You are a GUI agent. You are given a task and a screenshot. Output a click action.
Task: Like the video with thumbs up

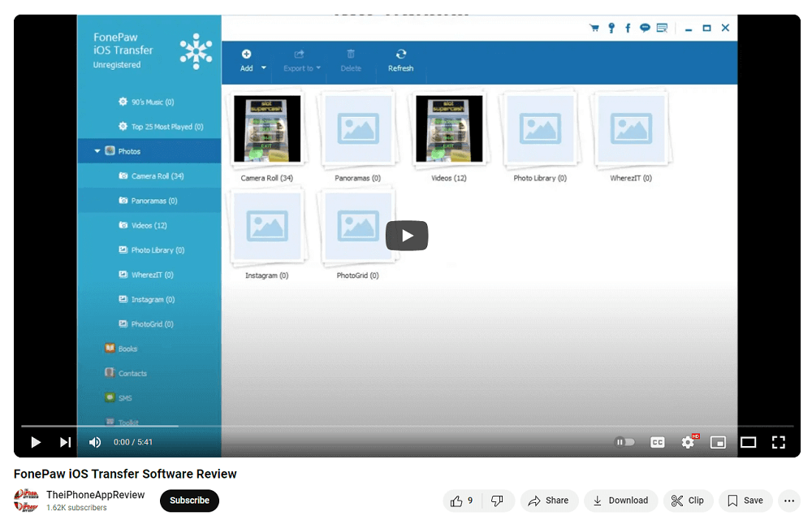(x=461, y=501)
